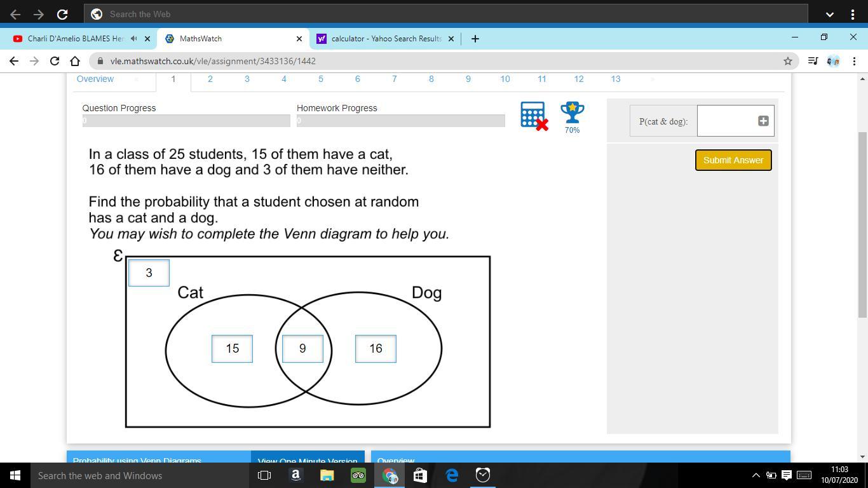Open the Task View taskbar icon

264,475
